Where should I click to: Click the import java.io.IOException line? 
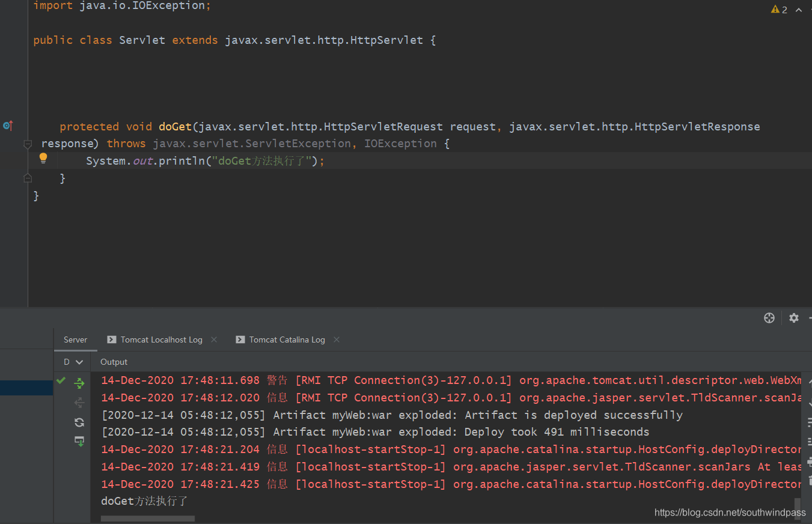click(122, 5)
